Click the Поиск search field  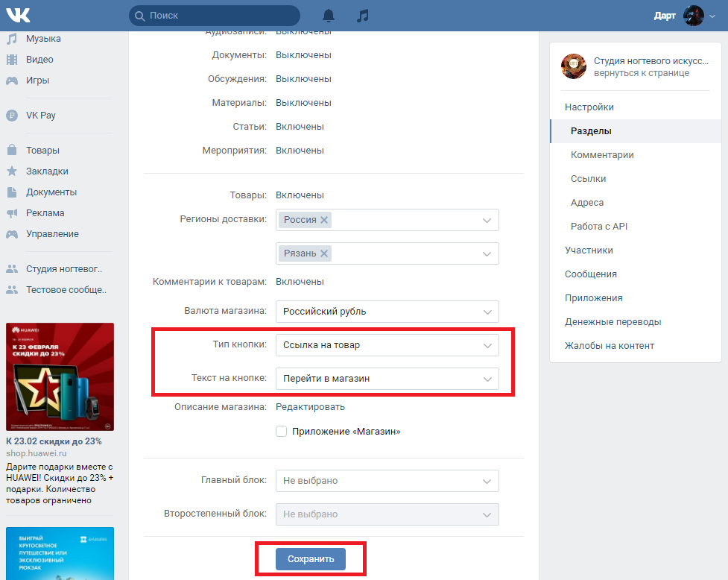coord(216,15)
